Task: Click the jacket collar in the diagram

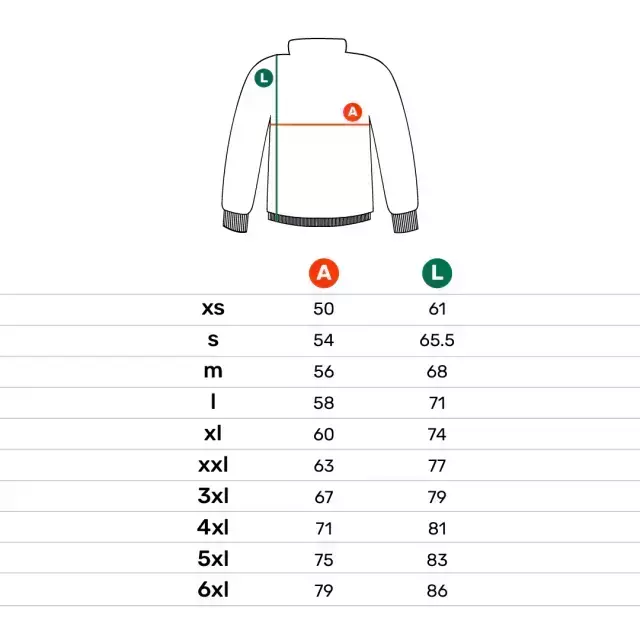Action: [x=317, y=46]
